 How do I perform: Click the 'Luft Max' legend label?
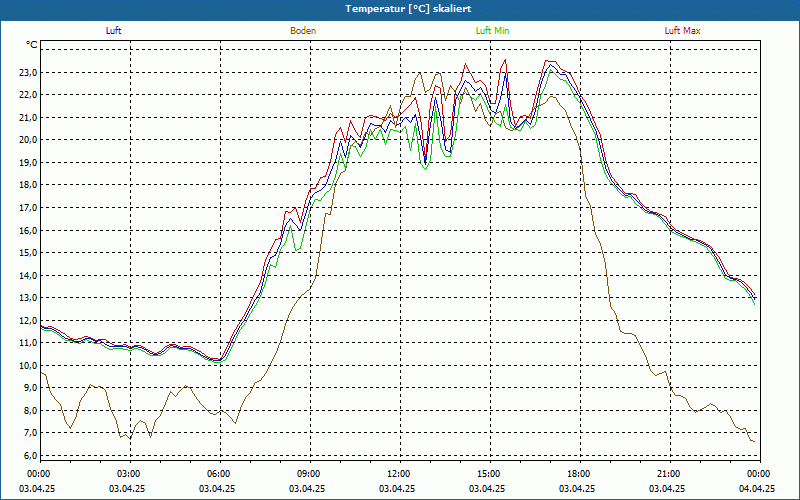(682, 31)
